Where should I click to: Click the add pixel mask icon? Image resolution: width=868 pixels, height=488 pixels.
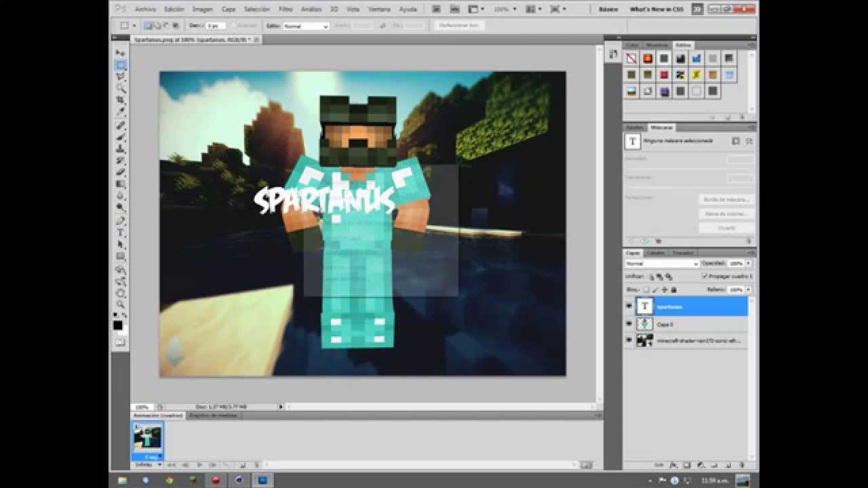[x=736, y=141]
